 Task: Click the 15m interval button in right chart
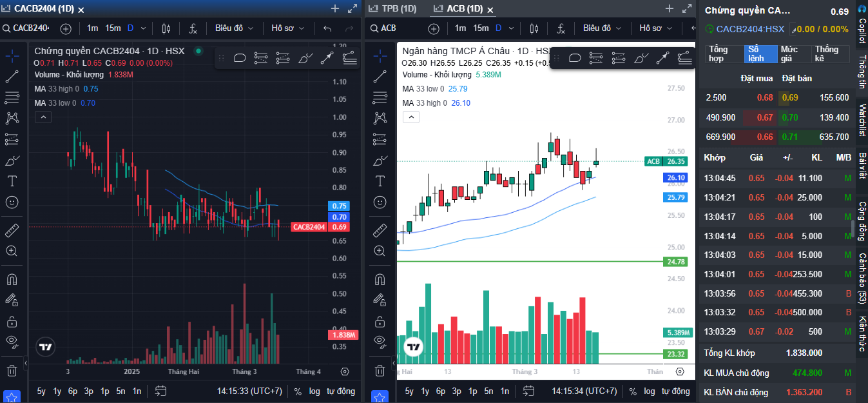point(481,28)
